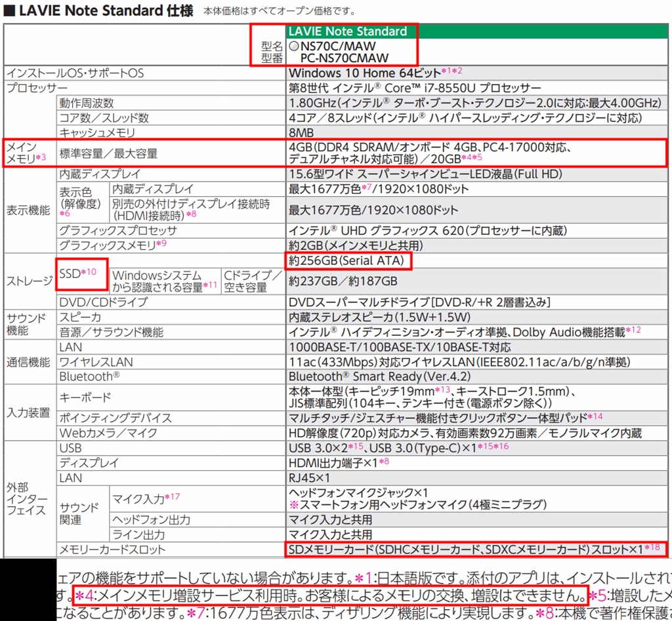Click the '最大1677万色*7/1920×1080ドット' value

pos(379,189)
